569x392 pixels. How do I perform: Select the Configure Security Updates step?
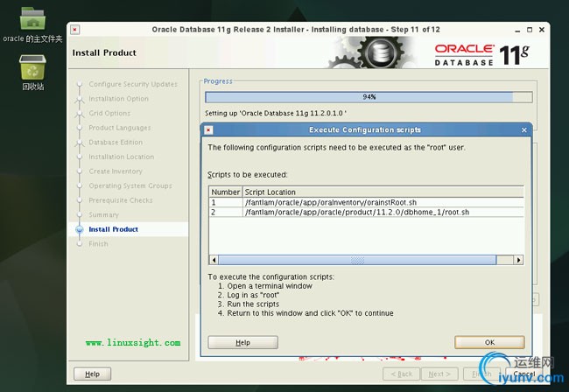click(x=133, y=84)
